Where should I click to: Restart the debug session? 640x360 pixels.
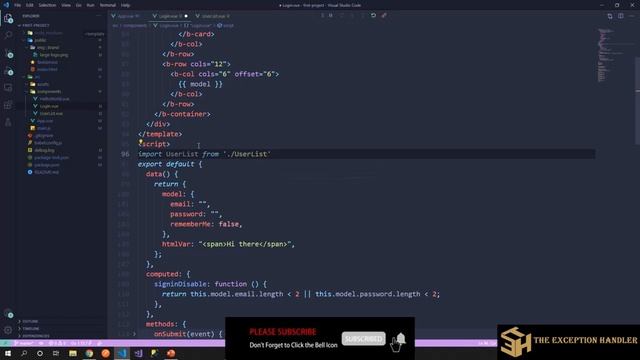(373, 16)
